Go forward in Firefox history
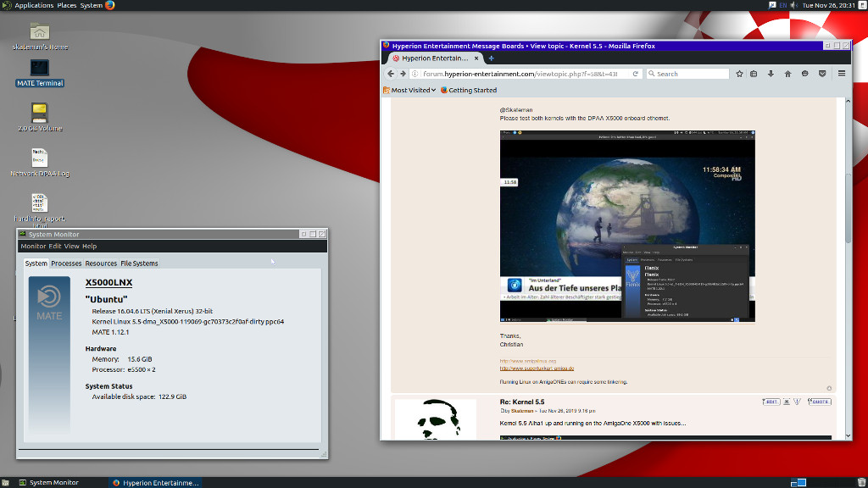The height and width of the screenshot is (488, 868). click(x=403, y=74)
